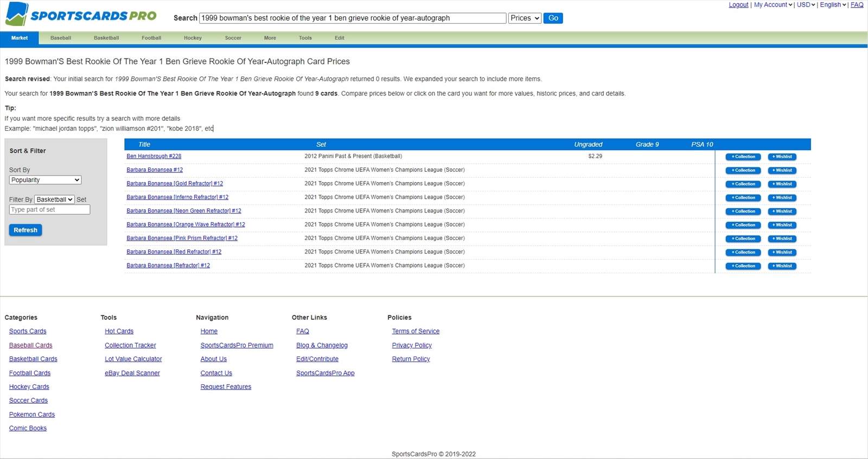Add Red Refractor card to Wishlist
Screen dimensions: 868x459
click(x=782, y=253)
